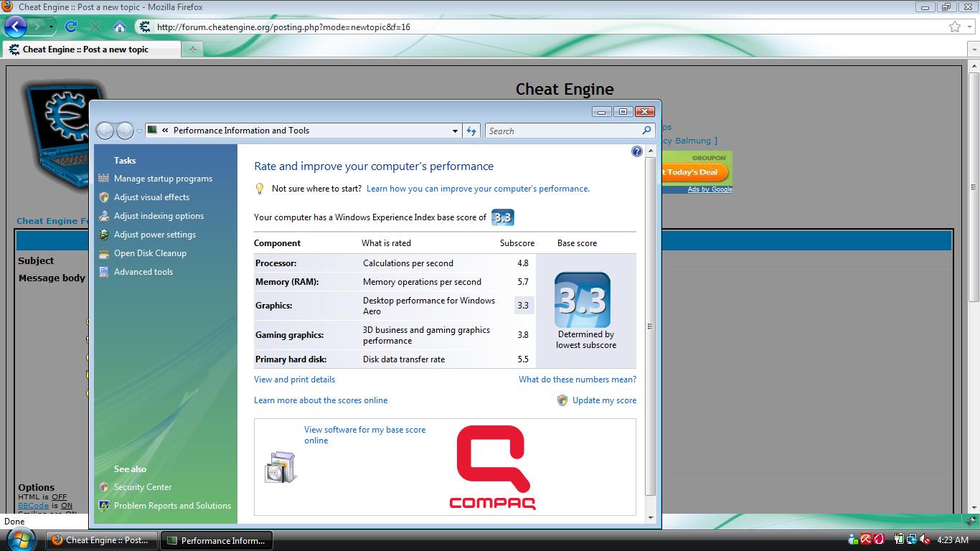This screenshot has height=551, width=980.
Task: Click the Windows Live Messenger tray icon
Action: point(854,540)
